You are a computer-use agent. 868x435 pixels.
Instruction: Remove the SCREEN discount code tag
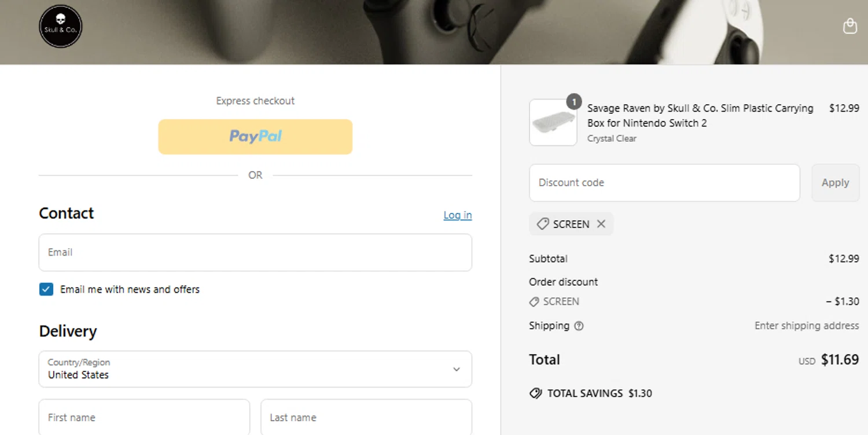[601, 224]
